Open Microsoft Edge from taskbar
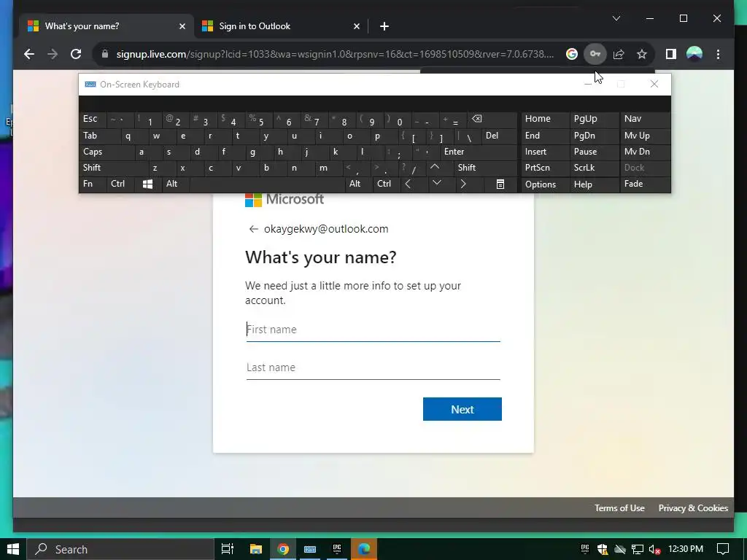The width and height of the screenshot is (747, 560). (365, 549)
